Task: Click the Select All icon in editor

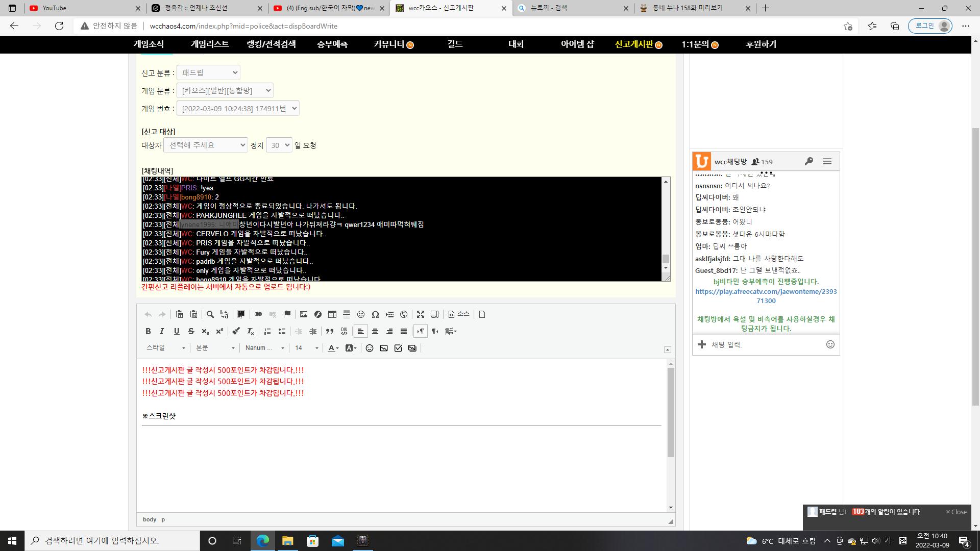Action: (241, 314)
